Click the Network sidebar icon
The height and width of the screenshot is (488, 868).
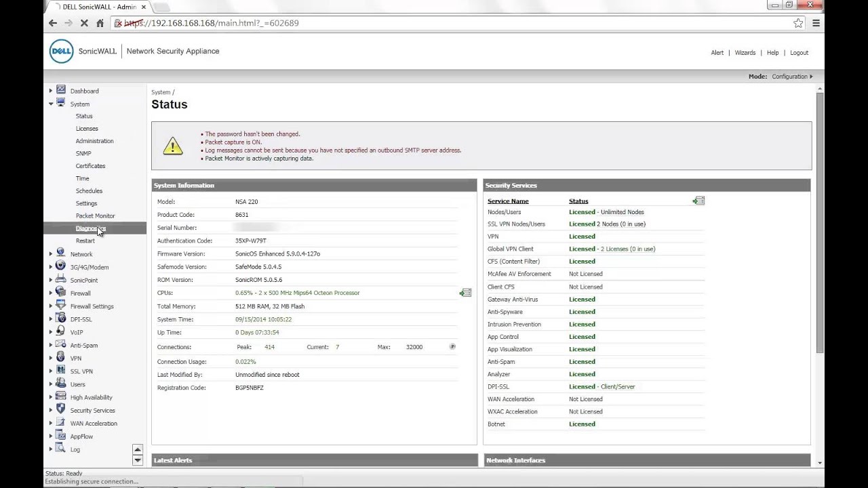pyautogui.click(x=60, y=253)
